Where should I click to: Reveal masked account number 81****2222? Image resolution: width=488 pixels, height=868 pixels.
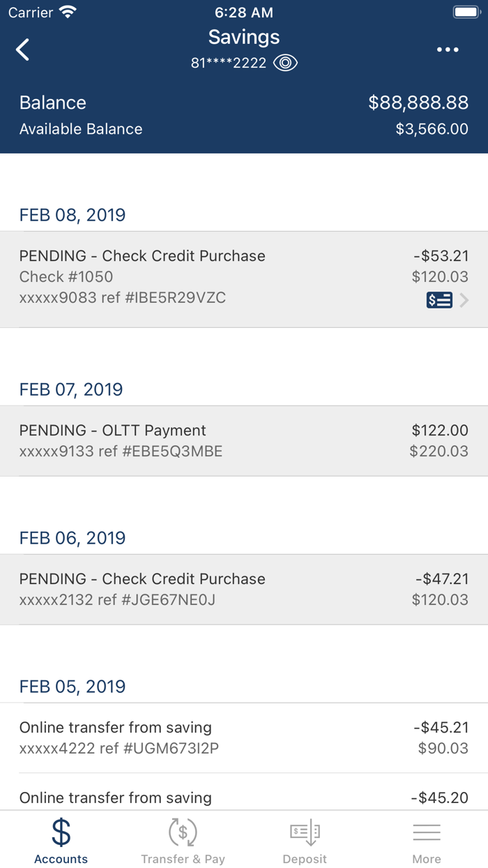point(228,63)
